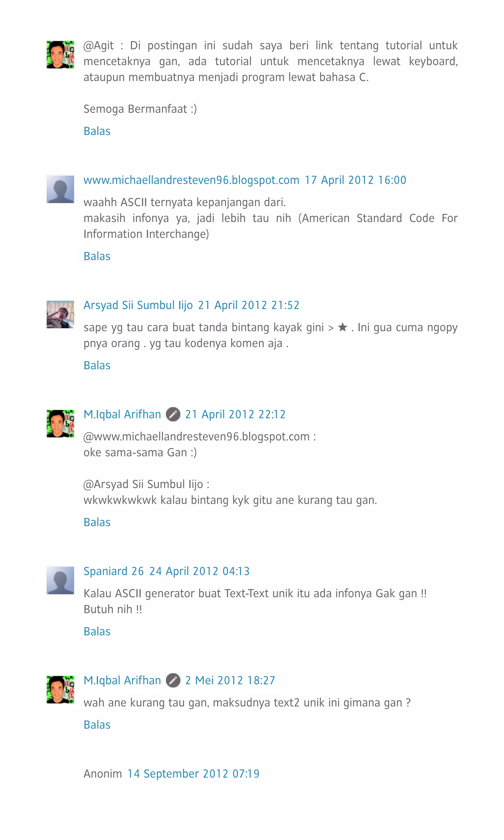Image resolution: width=504 pixels, height=840 pixels.
Task: Click Balas under the ASCII kepanjangan comment
Action: tap(97, 256)
